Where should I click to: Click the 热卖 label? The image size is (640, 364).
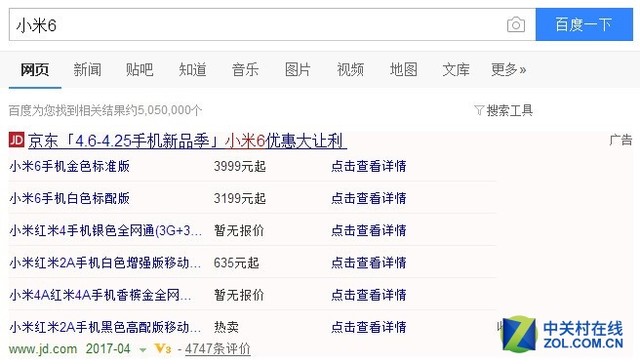pyautogui.click(x=226, y=327)
